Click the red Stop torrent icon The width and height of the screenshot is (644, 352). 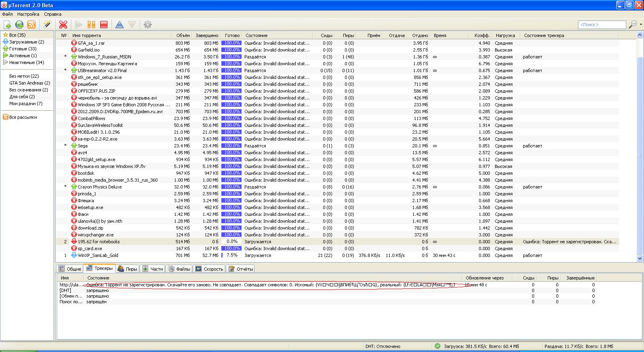pyautogui.click(x=104, y=25)
